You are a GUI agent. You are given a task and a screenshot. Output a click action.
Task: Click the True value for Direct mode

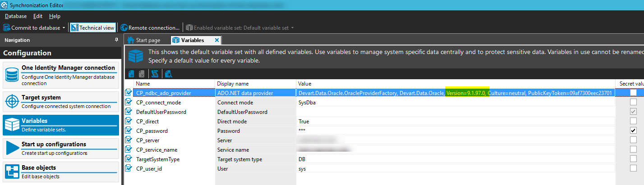click(455, 121)
